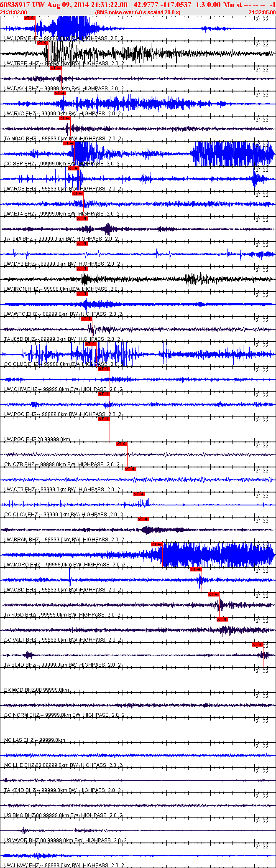Image resolution: width=276 pixels, height=868 pixels.
Task: Click the RMS noise scaling note
Action: [138, 13]
